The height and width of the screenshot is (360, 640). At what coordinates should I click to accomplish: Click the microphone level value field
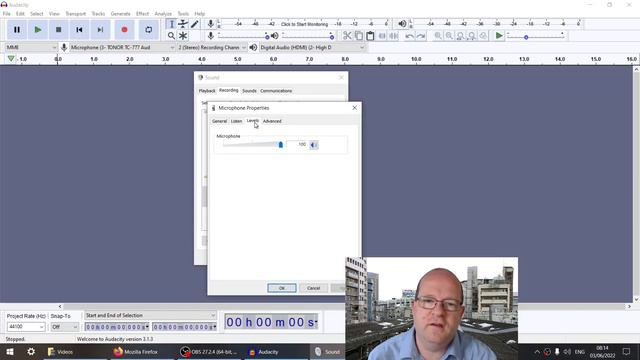point(297,144)
